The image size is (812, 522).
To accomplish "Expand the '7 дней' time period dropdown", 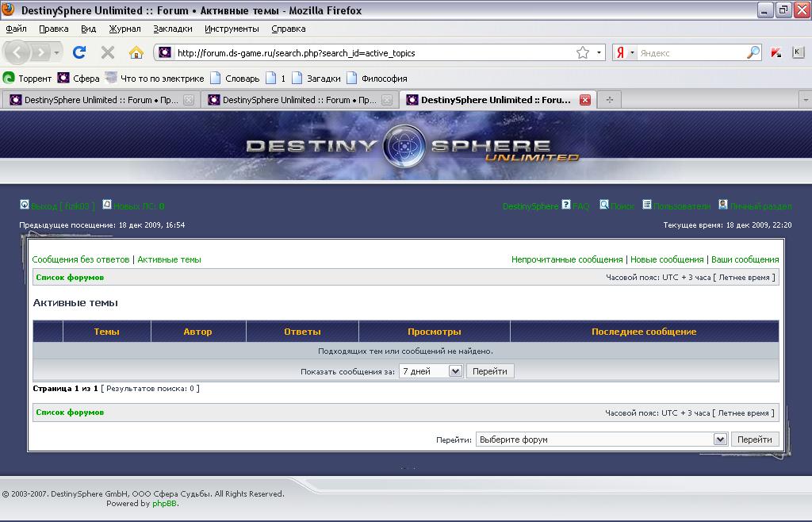I will tap(455, 371).
